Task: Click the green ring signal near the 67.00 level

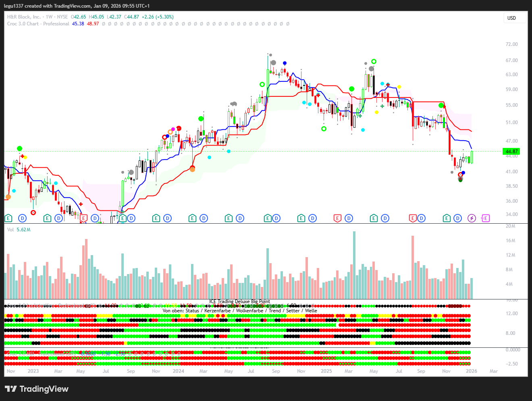Action: 374,62
